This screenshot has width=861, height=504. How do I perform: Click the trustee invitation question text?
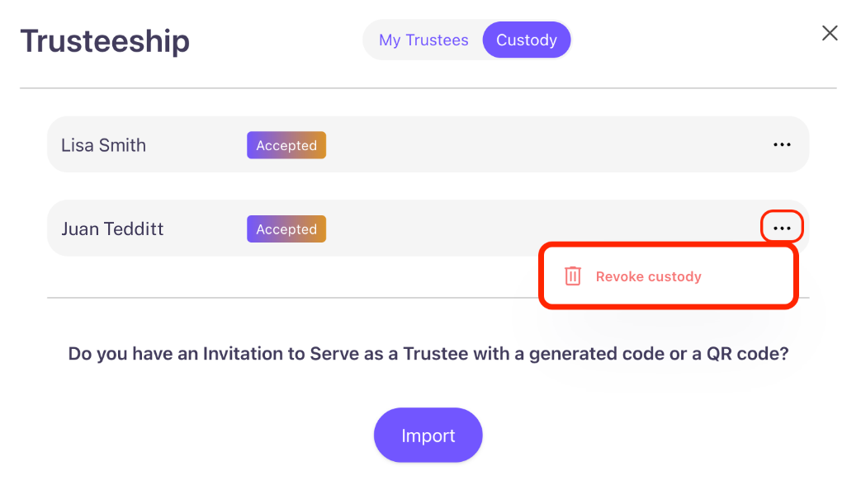(428, 355)
